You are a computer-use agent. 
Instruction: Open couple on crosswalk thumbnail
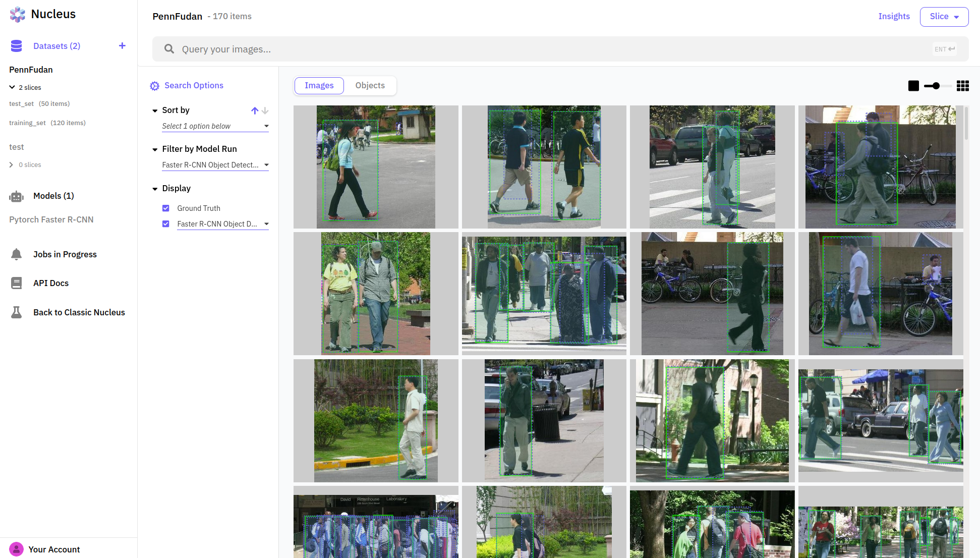click(x=712, y=166)
